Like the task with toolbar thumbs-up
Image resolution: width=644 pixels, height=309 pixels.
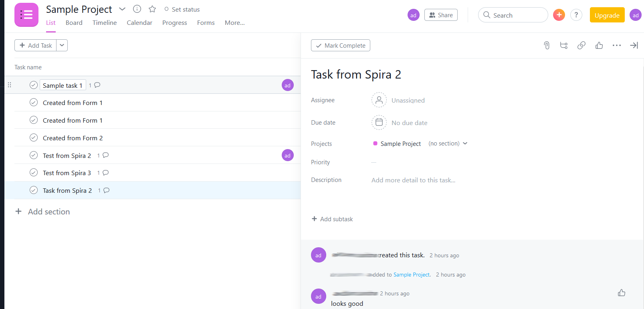(x=599, y=45)
